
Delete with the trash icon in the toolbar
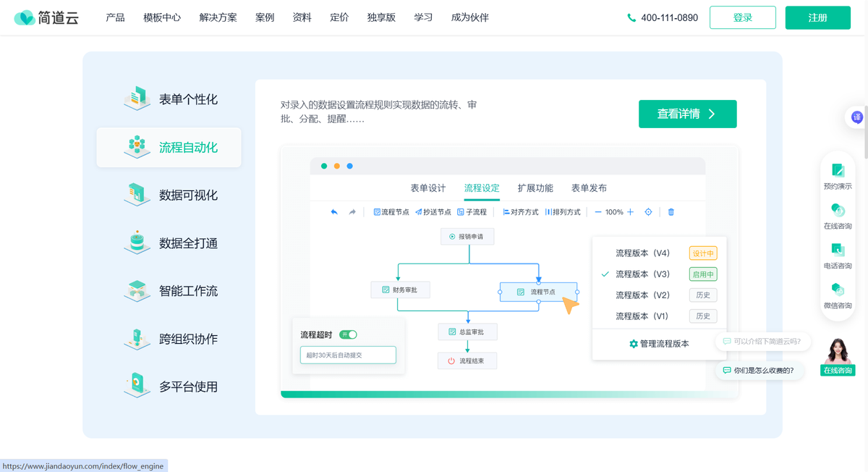click(671, 212)
